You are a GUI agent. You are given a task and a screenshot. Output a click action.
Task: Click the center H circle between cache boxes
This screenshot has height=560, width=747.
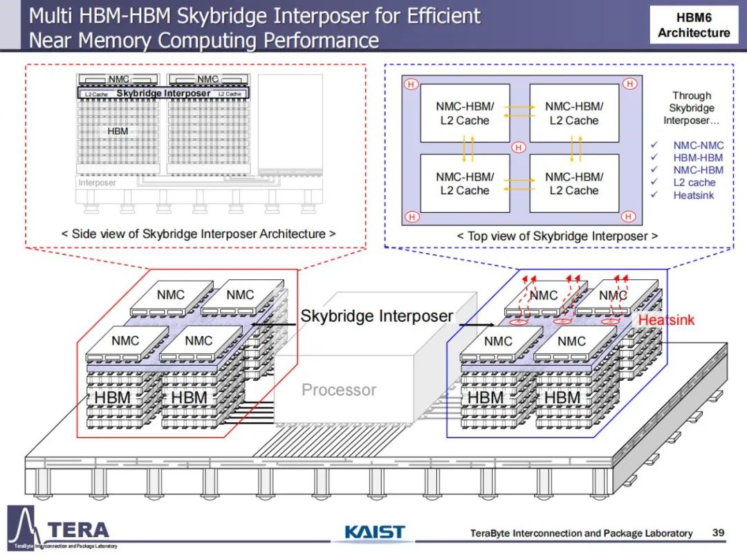tap(519, 148)
